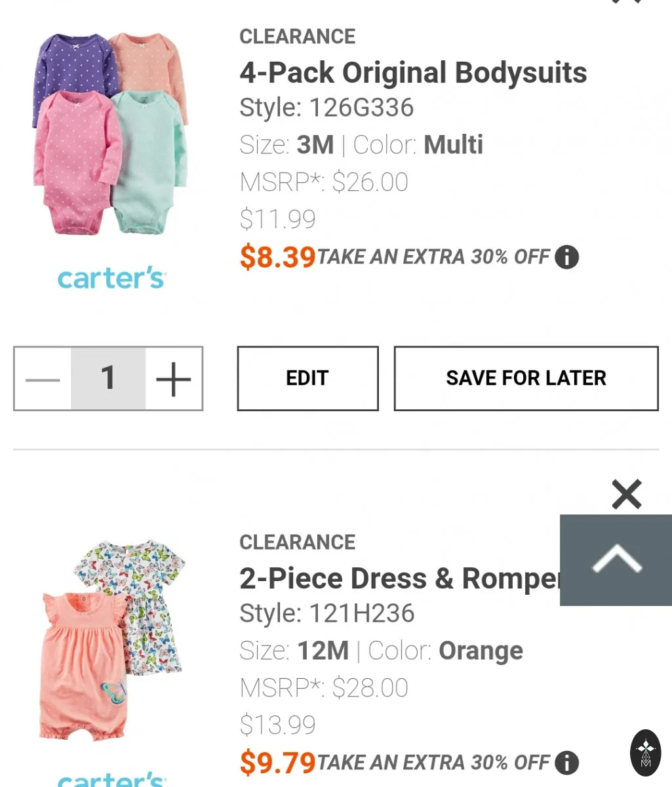The height and width of the screenshot is (787, 672).
Task: Select the quantity field showing 1
Action: (108, 378)
